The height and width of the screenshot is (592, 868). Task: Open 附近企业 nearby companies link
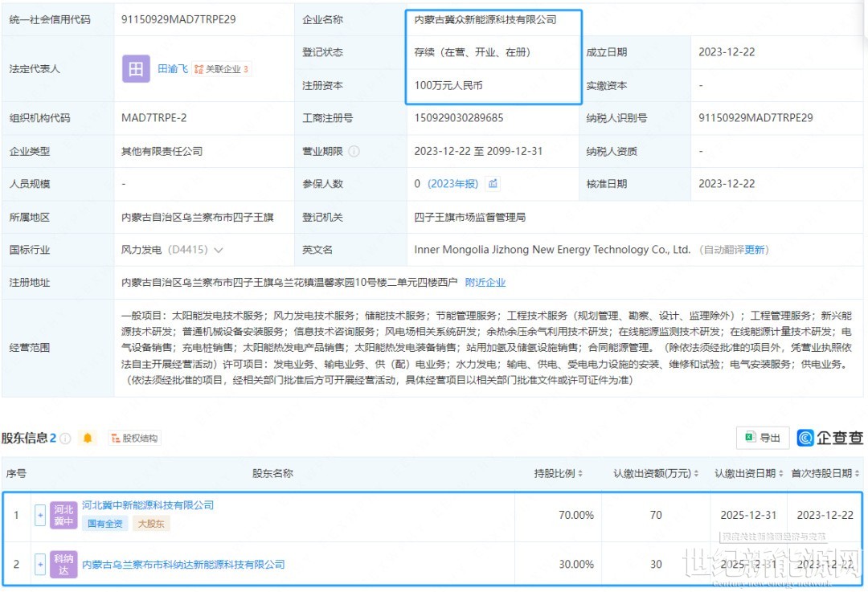pyautogui.click(x=485, y=282)
